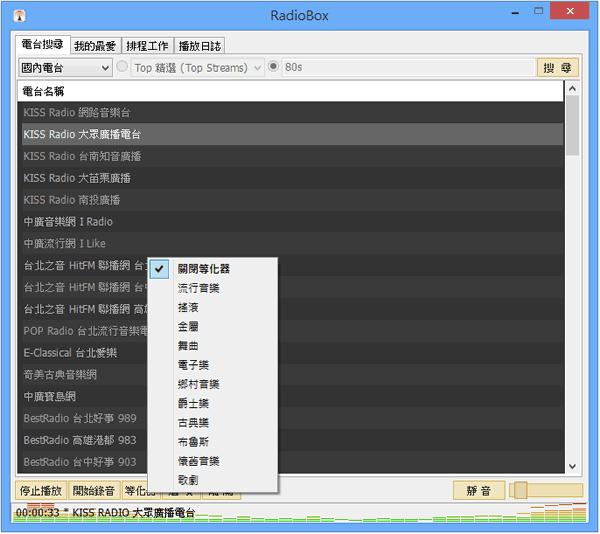The height and width of the screenshot is (534, 600).
Task: Mute audio with the 靜音 button
Action: pyautogui.click(x=477, y=491)
